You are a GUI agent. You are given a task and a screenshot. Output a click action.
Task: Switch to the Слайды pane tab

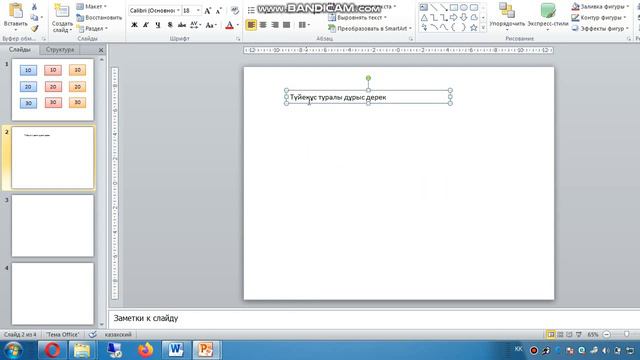[x=20, y=49]
